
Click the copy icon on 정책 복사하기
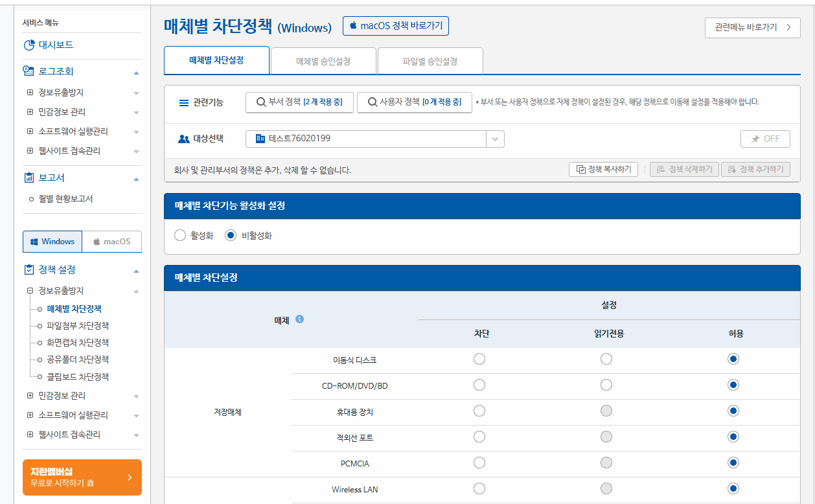tap(580, 169)
